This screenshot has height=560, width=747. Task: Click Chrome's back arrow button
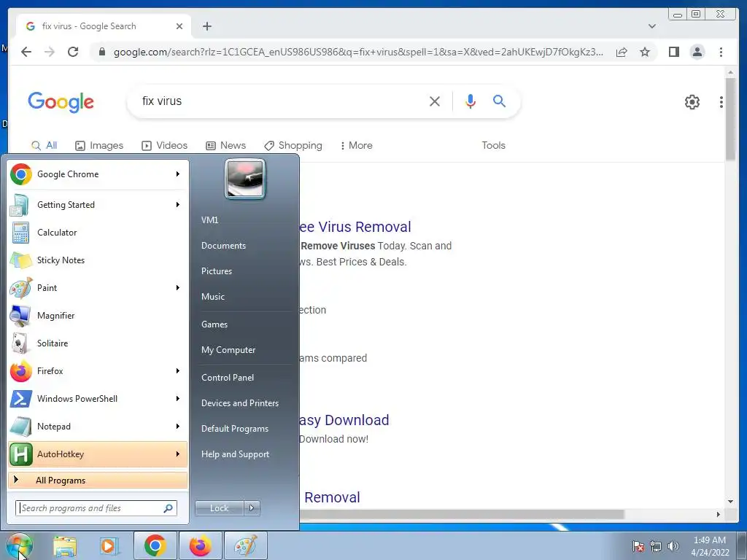coord(26,52)
